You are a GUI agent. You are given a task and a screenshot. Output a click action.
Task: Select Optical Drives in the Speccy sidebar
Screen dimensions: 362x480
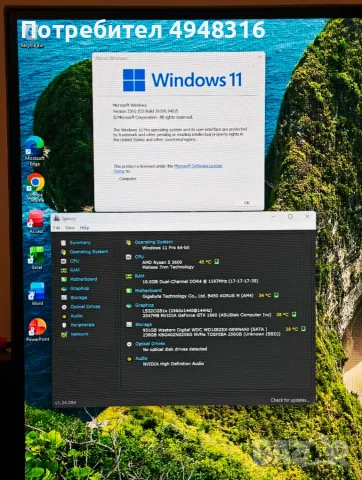pos(81,307)
